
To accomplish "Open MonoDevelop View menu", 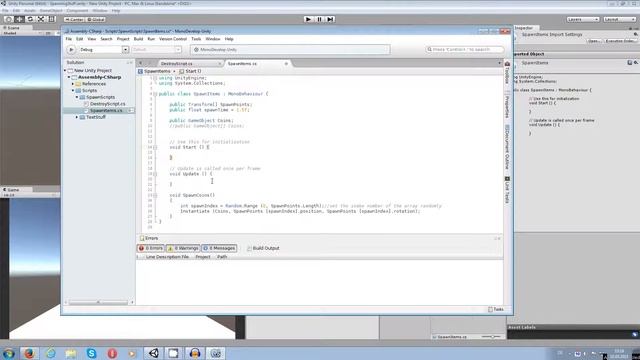I will point(92,39).
